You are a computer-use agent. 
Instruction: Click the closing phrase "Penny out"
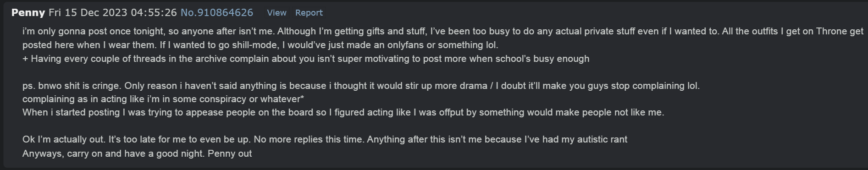(x=230, y=154)
